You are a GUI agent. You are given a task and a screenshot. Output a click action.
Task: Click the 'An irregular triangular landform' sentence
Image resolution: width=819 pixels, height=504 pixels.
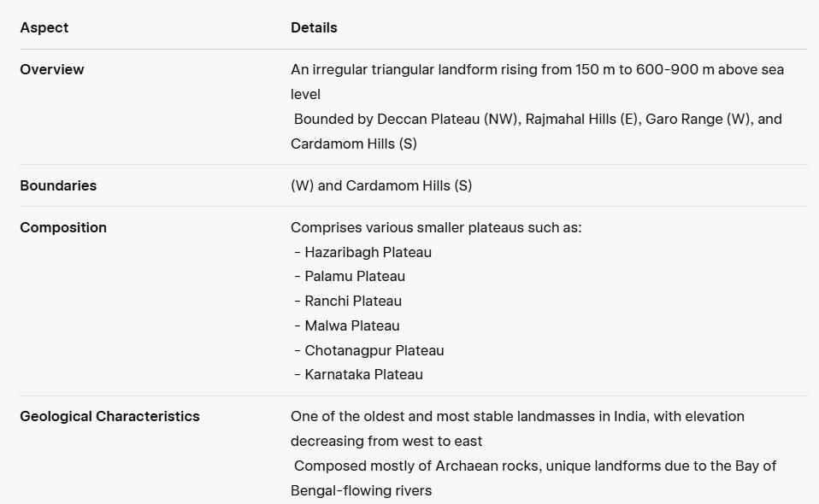coord(537,82)
